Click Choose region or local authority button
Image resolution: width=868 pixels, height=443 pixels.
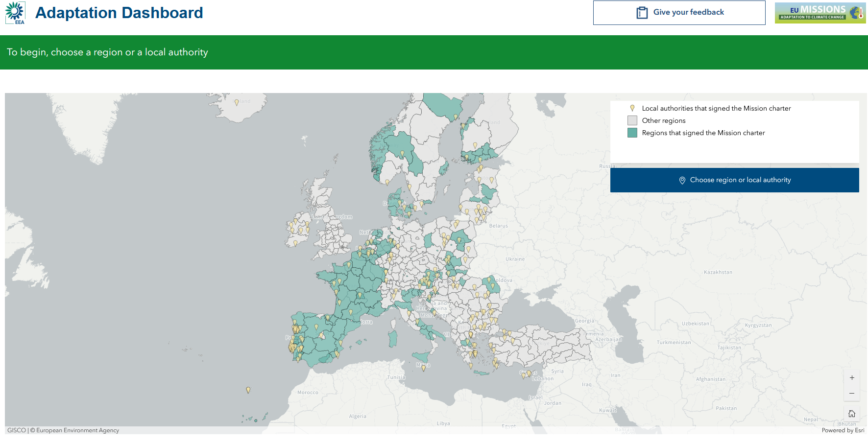tap(734, 180)
